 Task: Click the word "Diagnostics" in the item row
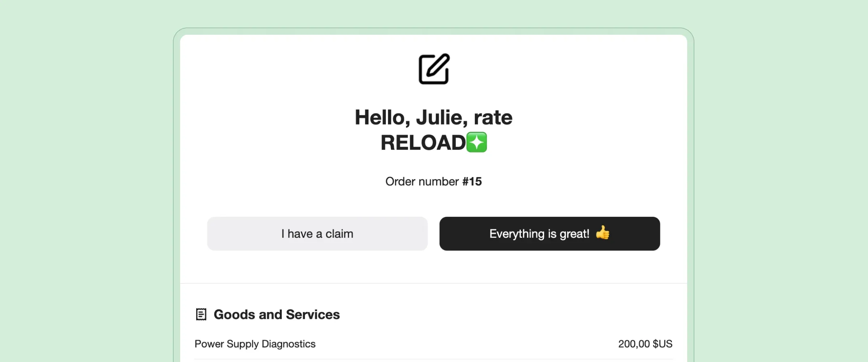point(288,344)
